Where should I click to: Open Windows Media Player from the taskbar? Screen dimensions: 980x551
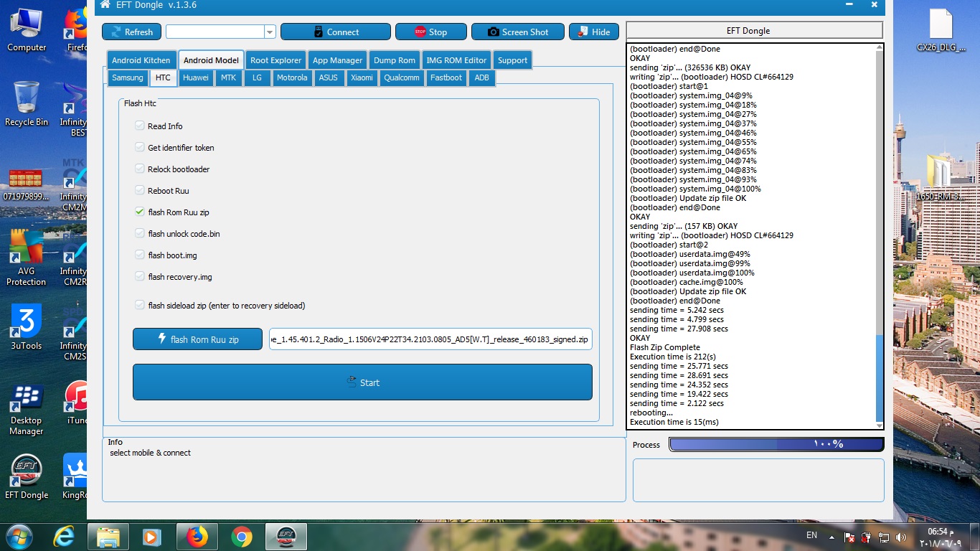151,536
